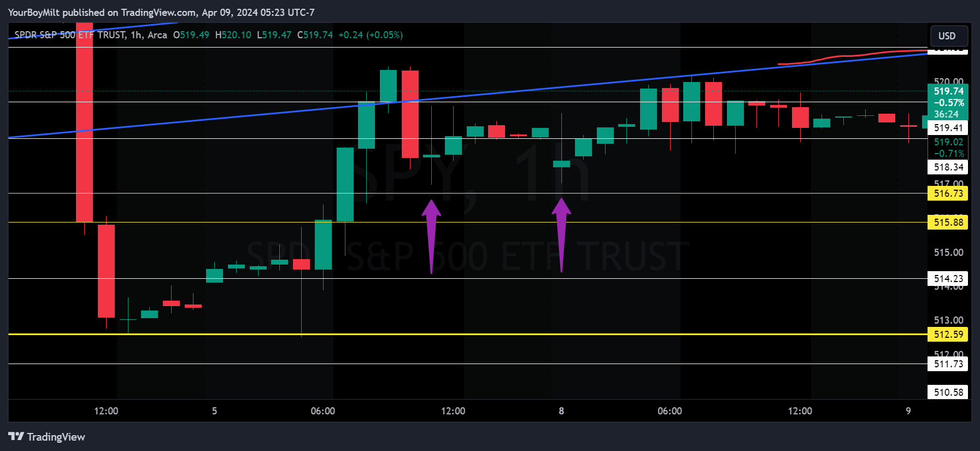Click the 06:00 time label after day 8
This screenshot has width=980, height=451.
click(x=670, y=411)
